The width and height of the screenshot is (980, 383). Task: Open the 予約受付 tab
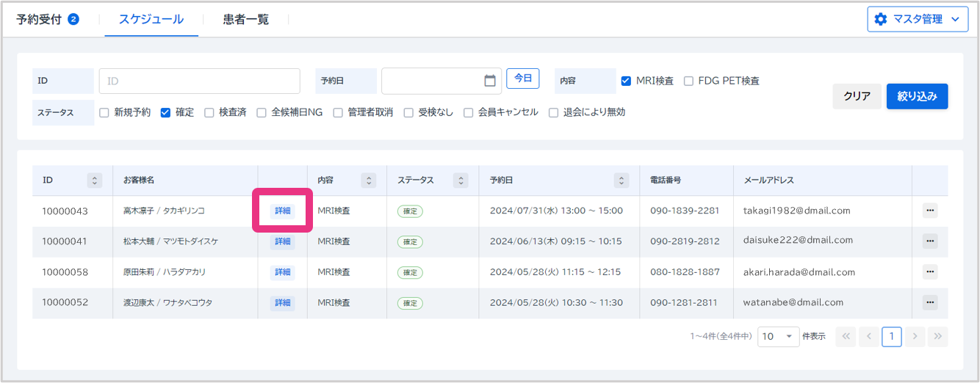point(47,20)
